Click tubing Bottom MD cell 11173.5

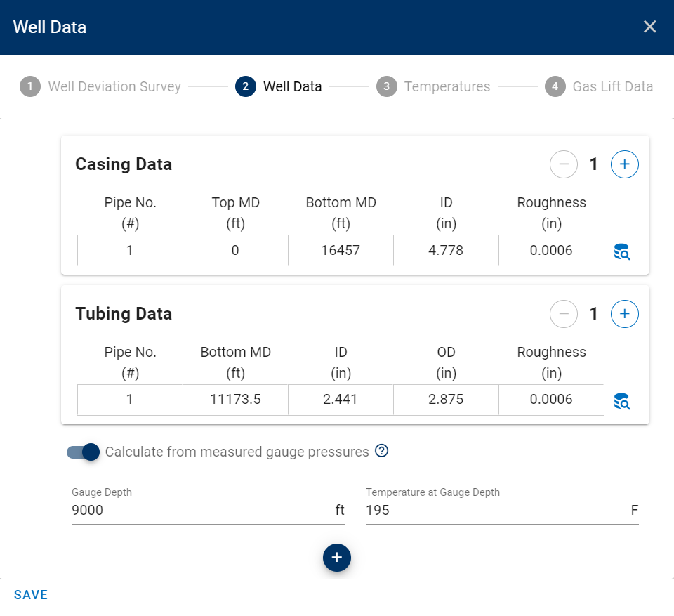pos(235,400)
